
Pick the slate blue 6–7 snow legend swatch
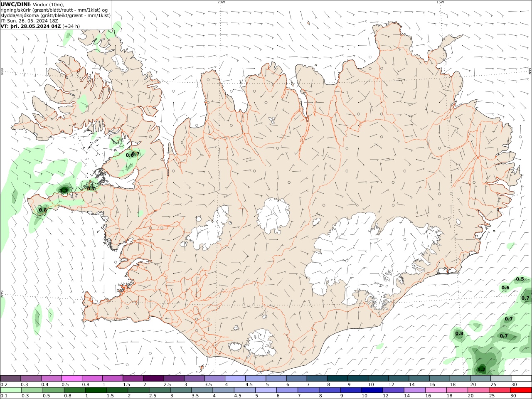(x=297, y=379)
